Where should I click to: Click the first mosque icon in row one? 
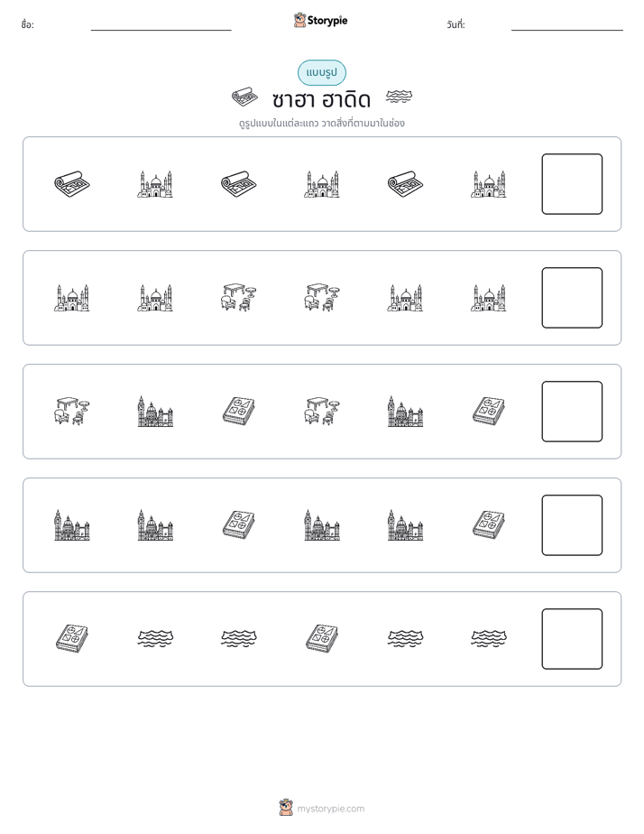(x=155, y=184)
